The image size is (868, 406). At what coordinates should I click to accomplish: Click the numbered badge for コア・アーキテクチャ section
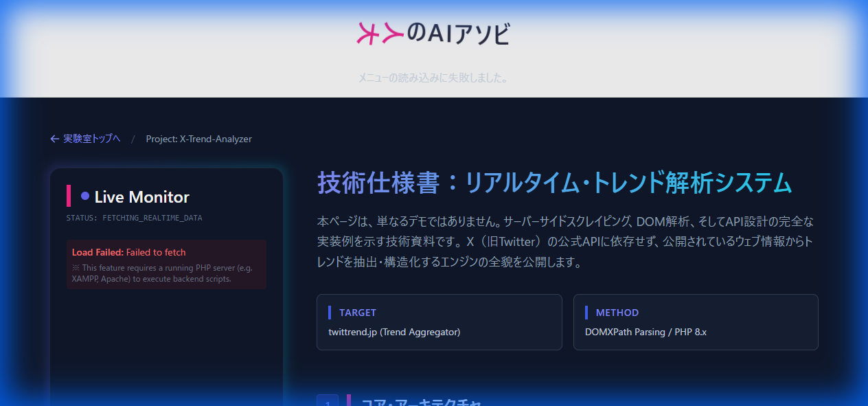pyautogui.click(x=328, y=403)
